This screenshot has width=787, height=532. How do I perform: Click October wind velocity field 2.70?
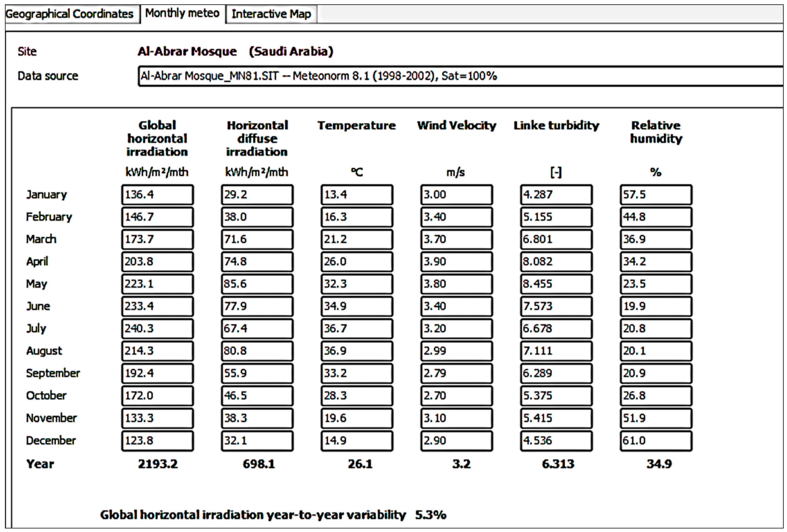tap(456, 395)
